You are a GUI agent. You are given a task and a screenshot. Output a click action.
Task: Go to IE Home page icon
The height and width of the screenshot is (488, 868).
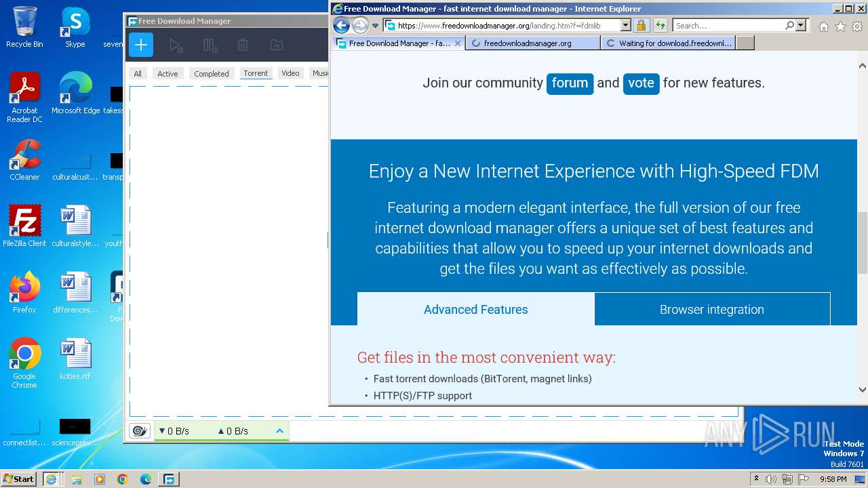pos(823,26)
